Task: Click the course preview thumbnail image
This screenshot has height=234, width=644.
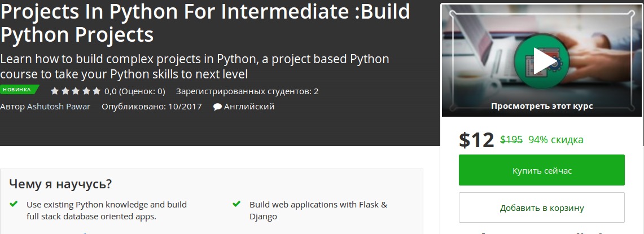Action: pyautogui.click(x=593, y=34)
